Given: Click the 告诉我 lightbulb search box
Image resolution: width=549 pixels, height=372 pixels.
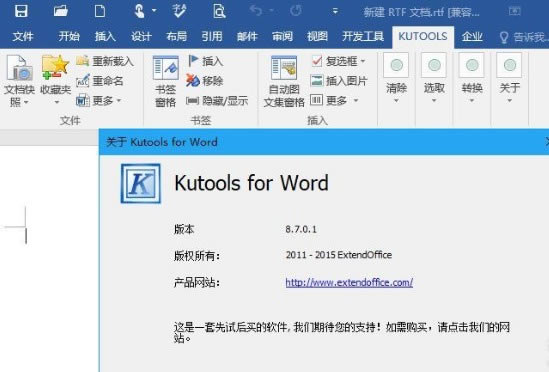Looking at the screenshot, I should point(523,37).
